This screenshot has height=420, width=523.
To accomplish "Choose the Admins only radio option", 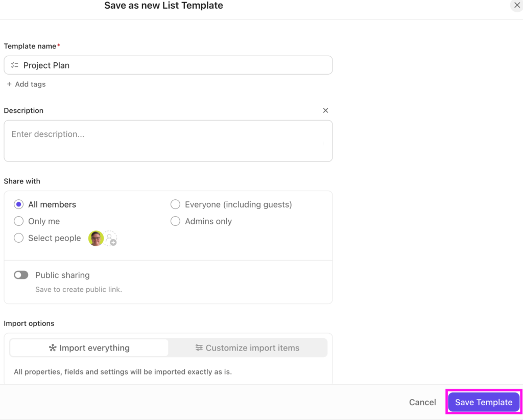I will click(175, 221).
